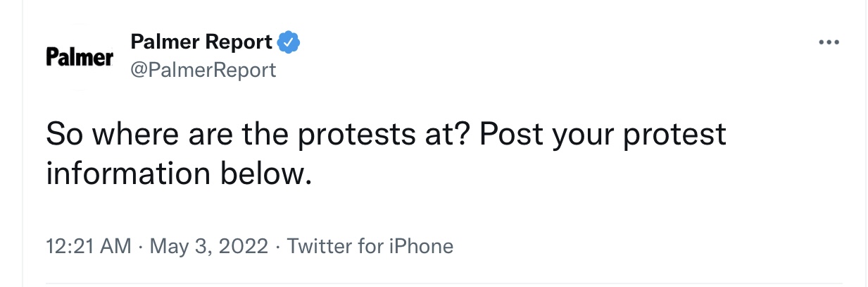Click the 'Post your protest information below.' text
Screen dimensions: 868x287
[386, 154]
